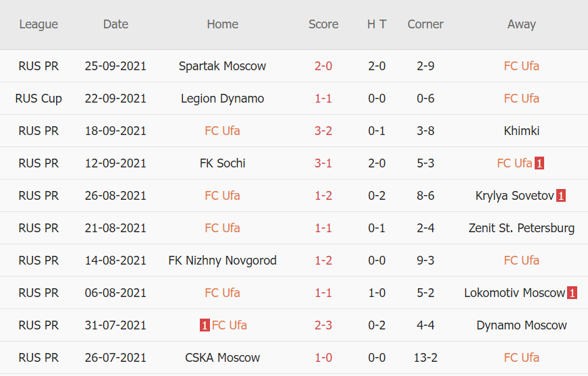Click red card badge beside Krylya Sovetov
This screenshot has width=588, height=376.
561,196
